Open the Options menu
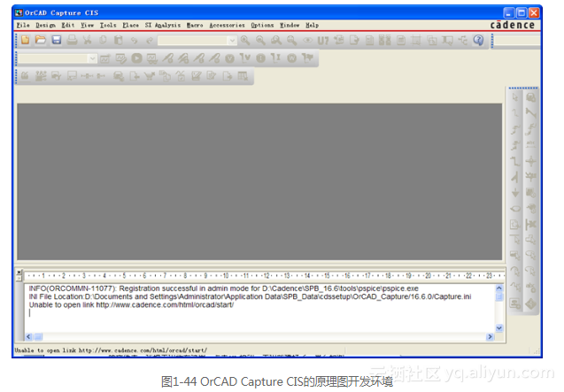564x392 pixels. tap(262, 25)
